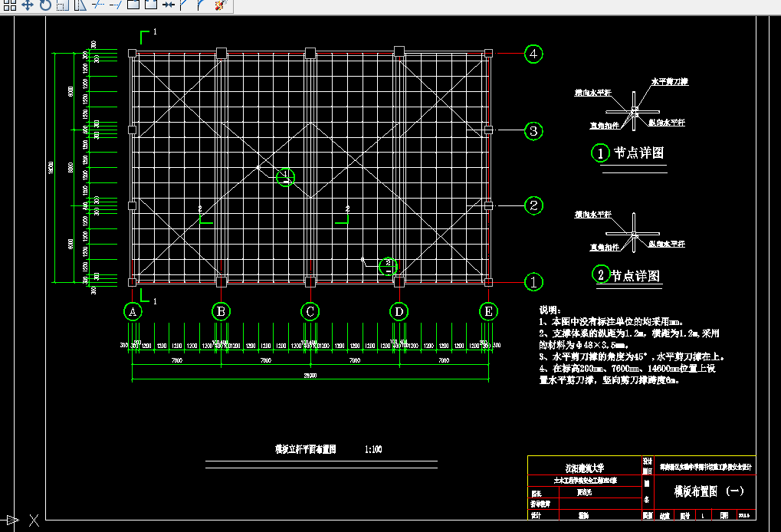This screenshot has width=781, height=532.
Task: Select the '横向水平杆' label in detail 2
Action: pos(592,214)
